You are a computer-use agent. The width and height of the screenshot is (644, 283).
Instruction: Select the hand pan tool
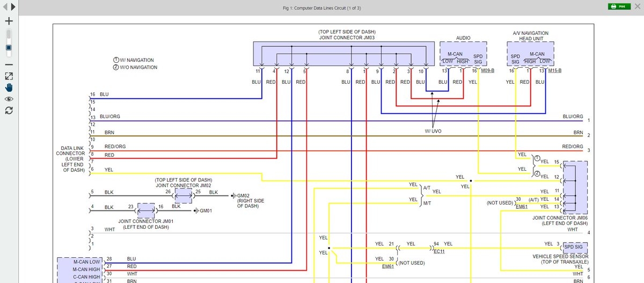coord(9,88)
